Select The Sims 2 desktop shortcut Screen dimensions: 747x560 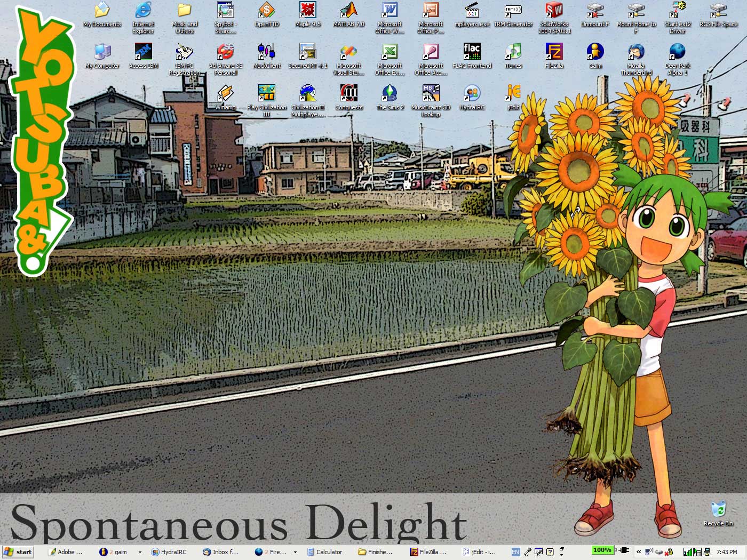[x=390, y=98]
